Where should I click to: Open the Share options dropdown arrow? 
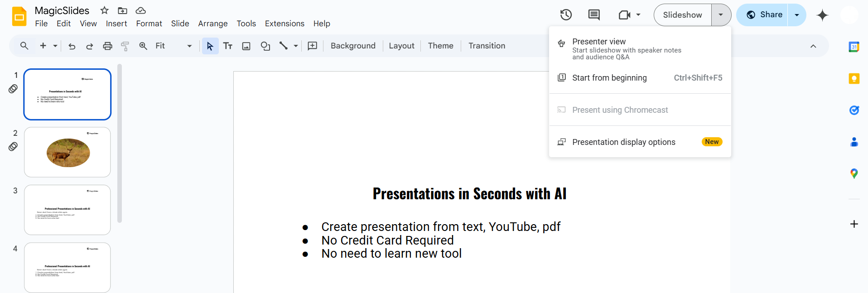[x=797, y=15]
